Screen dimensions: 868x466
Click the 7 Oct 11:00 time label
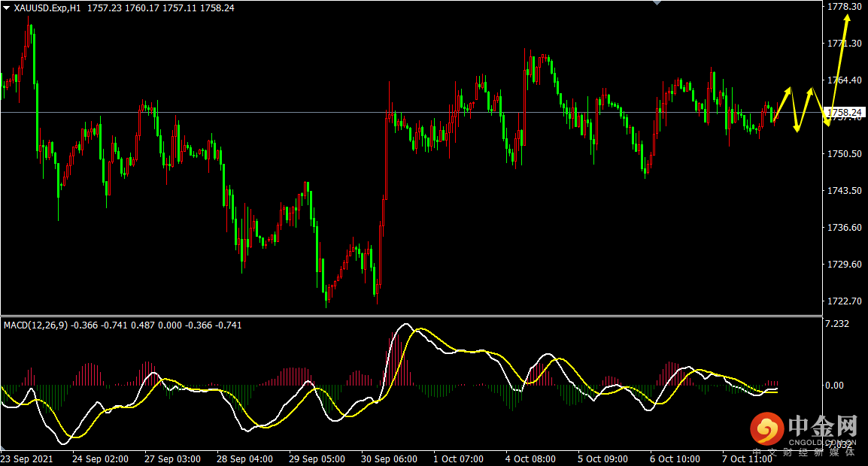[748, 458]
